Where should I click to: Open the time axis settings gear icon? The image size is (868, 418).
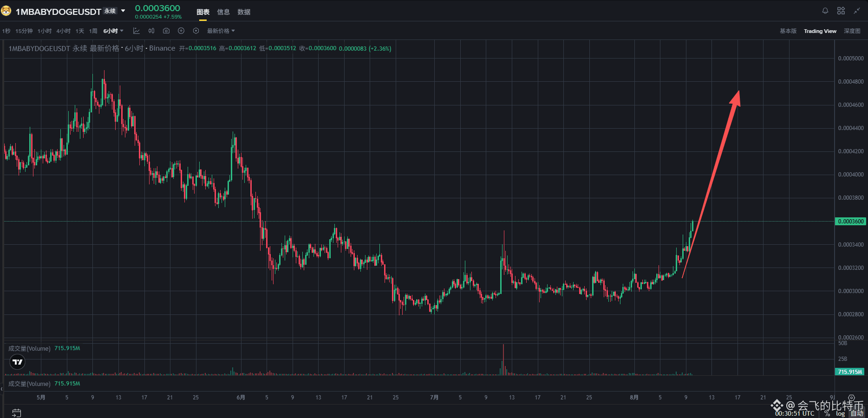851,398
